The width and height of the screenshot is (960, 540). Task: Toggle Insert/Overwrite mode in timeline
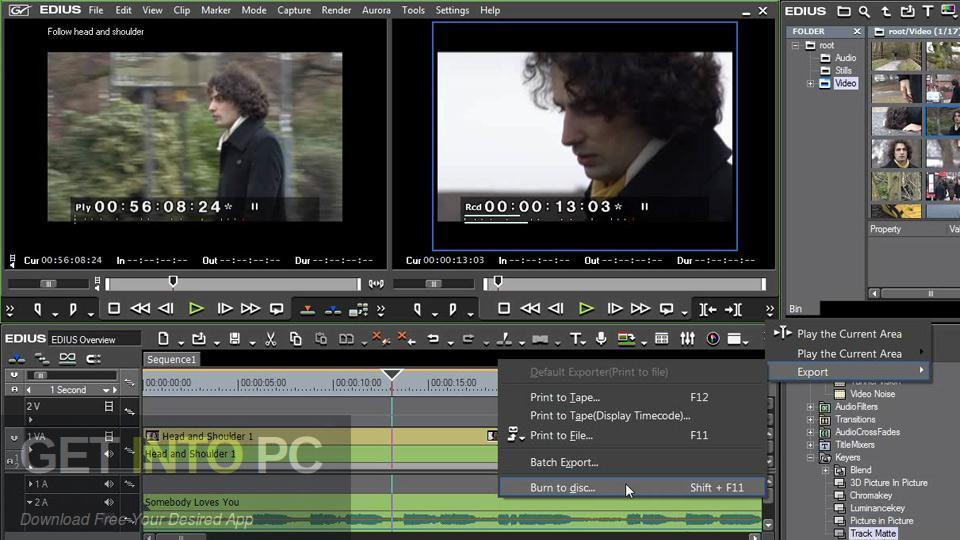17,359
